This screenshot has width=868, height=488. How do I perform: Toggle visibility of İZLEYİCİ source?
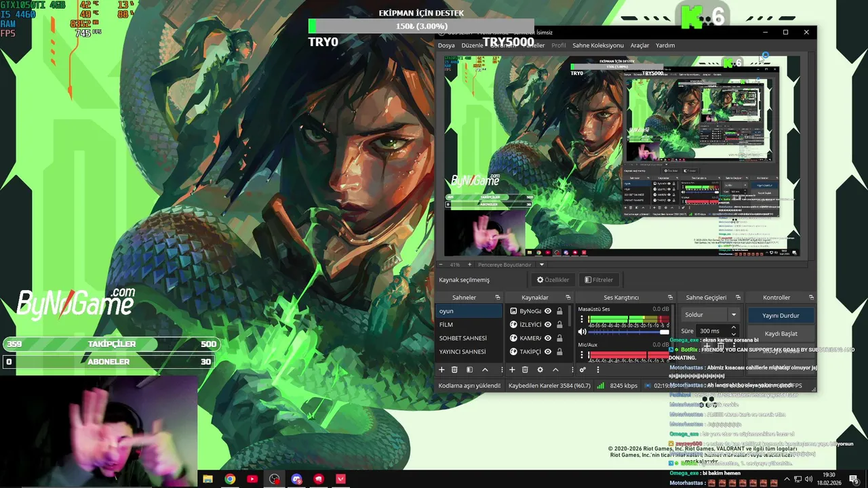[x=548, y=325]
